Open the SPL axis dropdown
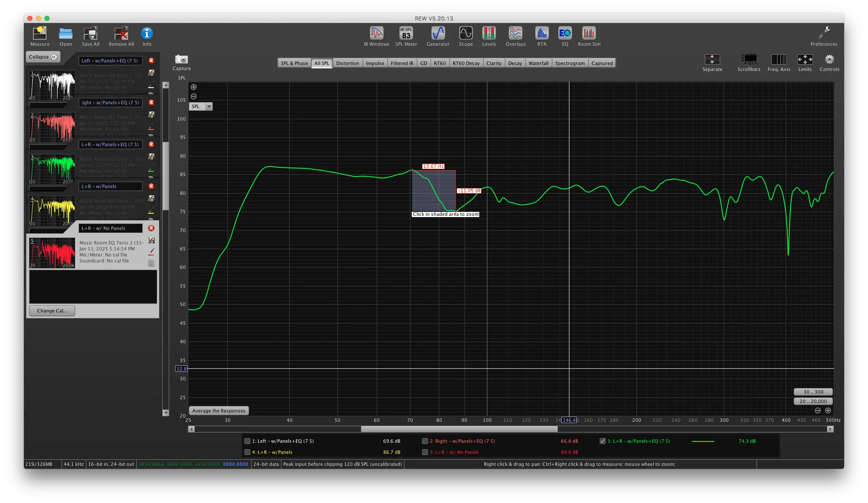The width and height of the screenshot is (868, 503). [x=209, y=106]
